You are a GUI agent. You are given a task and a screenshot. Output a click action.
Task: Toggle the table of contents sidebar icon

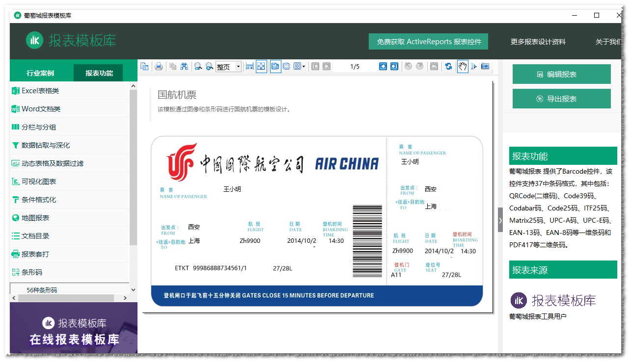click(x=144, y=66)
